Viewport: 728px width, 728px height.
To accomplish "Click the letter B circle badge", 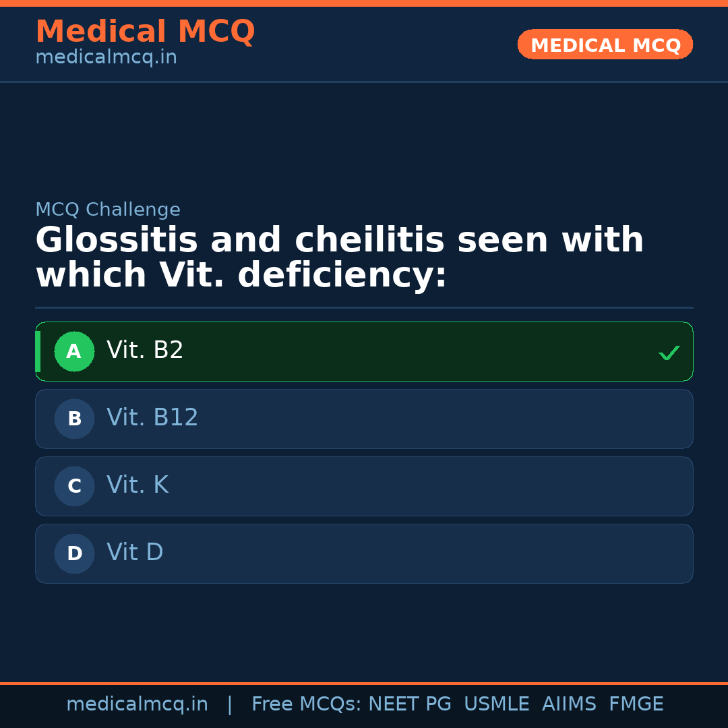I will [74, 419].
